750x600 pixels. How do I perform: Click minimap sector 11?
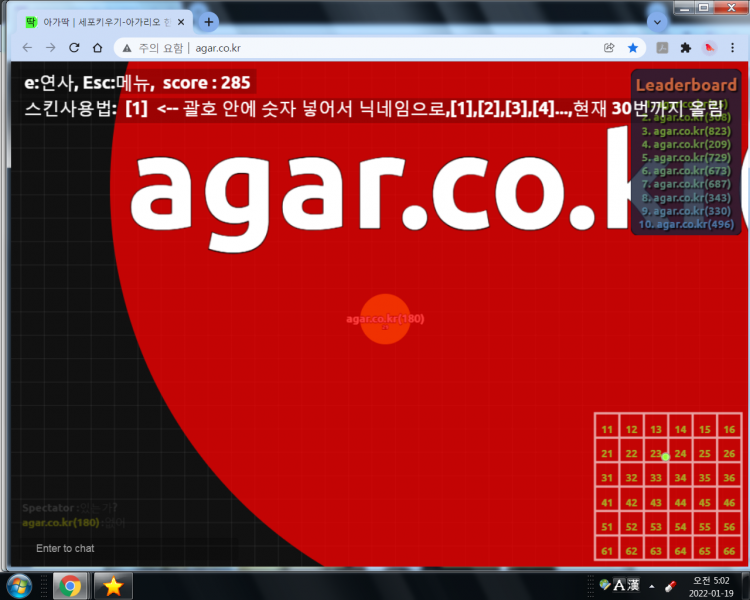point(607,425)
